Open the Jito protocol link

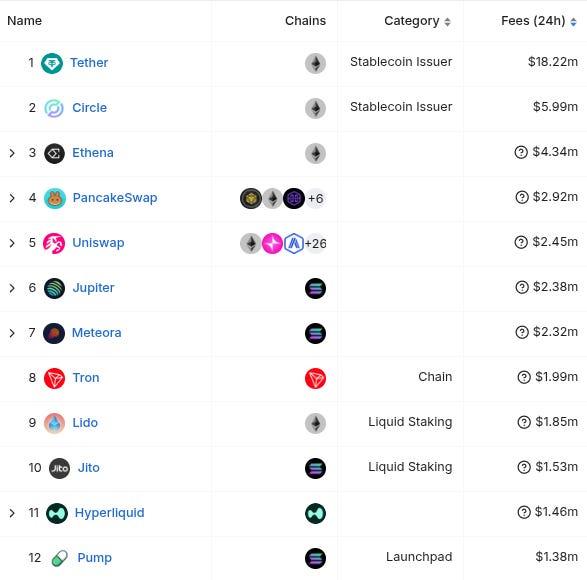pyautogui.click(x=89, y=468)
